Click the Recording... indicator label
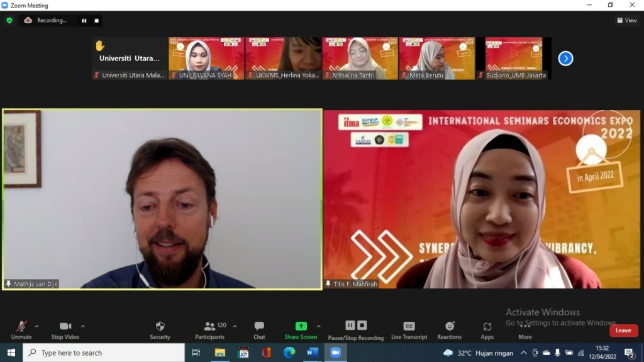644x362 pixels. (52, 20)
